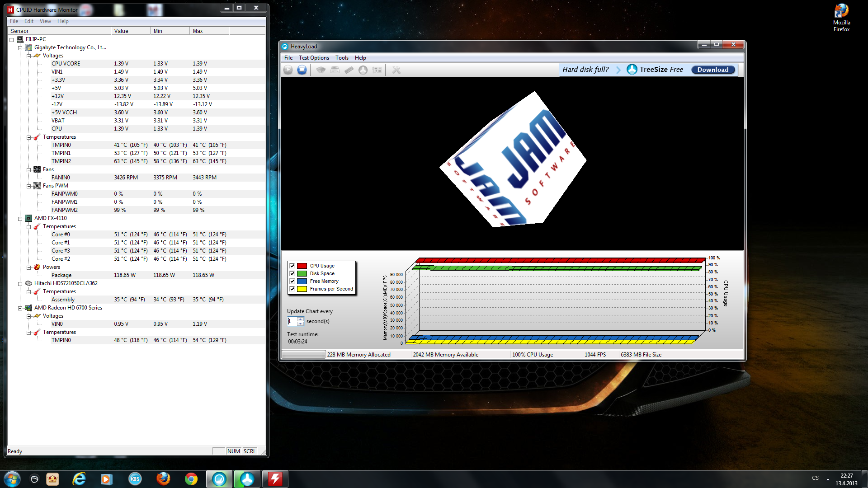The image size is (868, 488).
Task: Collapse the Fans group
Action: coord(28,170)
